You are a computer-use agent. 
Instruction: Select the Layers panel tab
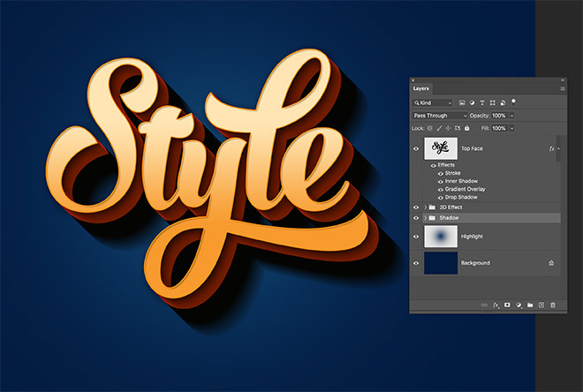pyautogui.click(x=421, y=88)
